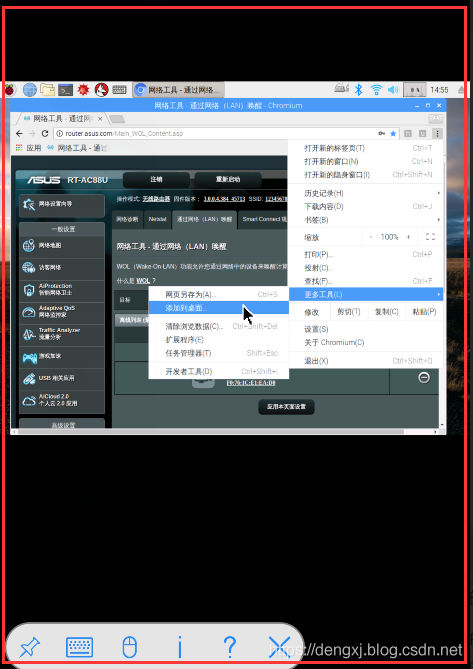Screen dimensions: 473x669
Task: Select 网页另存为(A)... in submenu
Action: [219, 294]
